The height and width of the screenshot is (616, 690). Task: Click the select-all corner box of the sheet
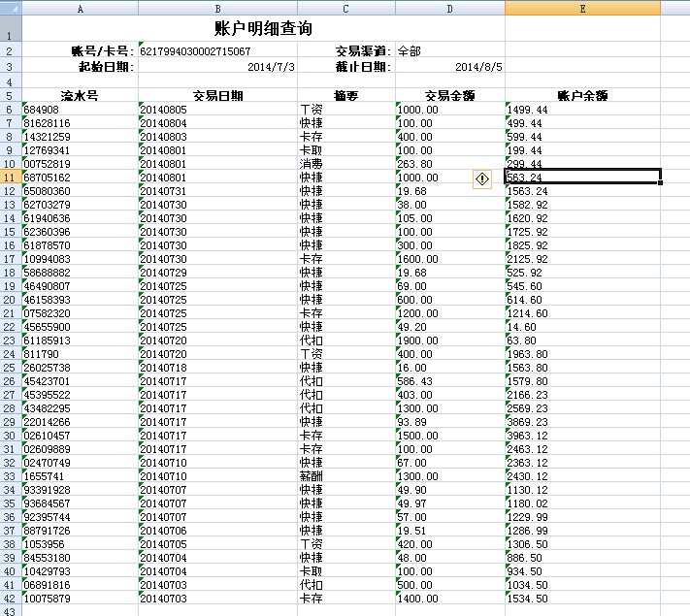(11, 8)
